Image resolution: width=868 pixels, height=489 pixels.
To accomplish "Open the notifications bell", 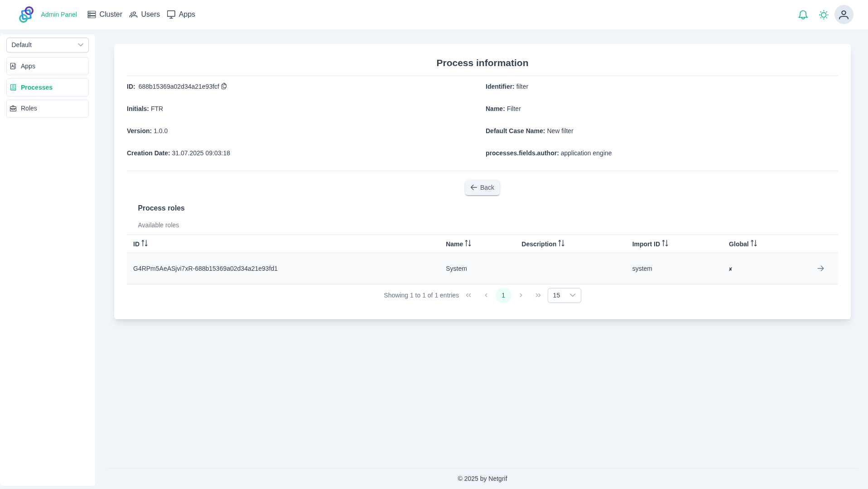I will tap(803, 15).
